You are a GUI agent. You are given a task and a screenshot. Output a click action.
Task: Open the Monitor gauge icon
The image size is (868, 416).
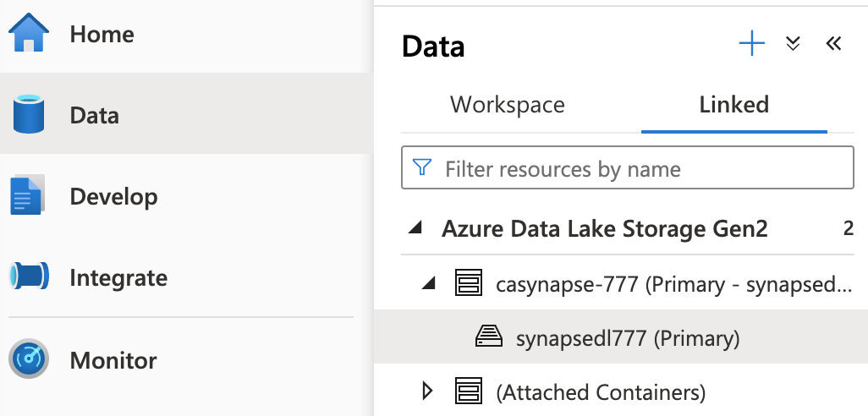point(29,360)
